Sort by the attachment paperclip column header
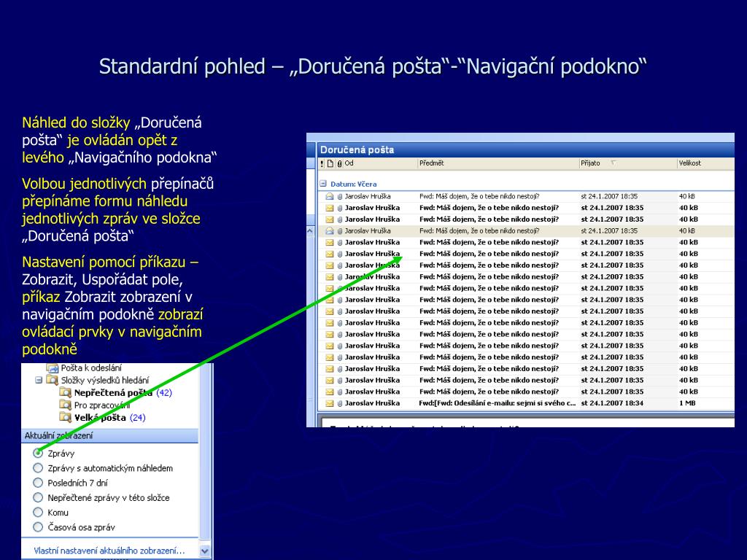The image size is (747, 560). coord(339,163)
